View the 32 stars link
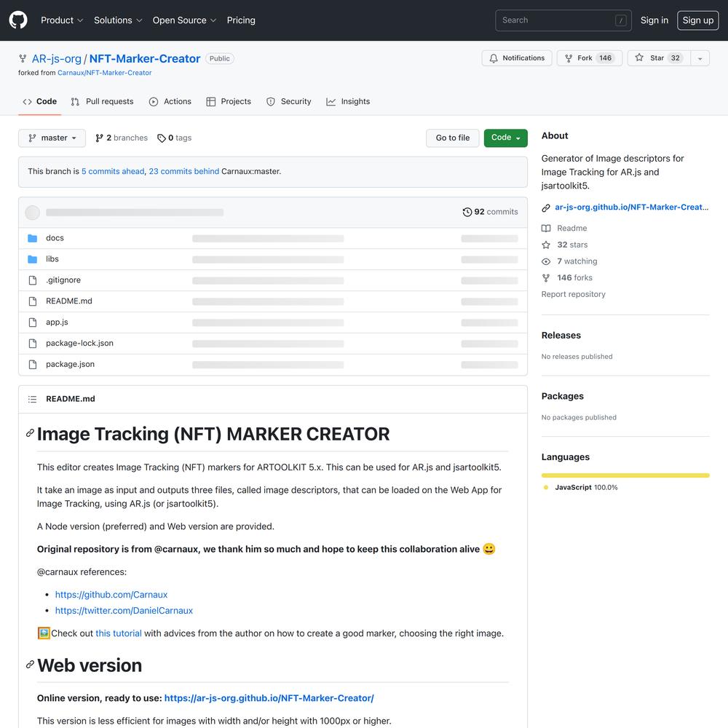 [x=565, y=245]
